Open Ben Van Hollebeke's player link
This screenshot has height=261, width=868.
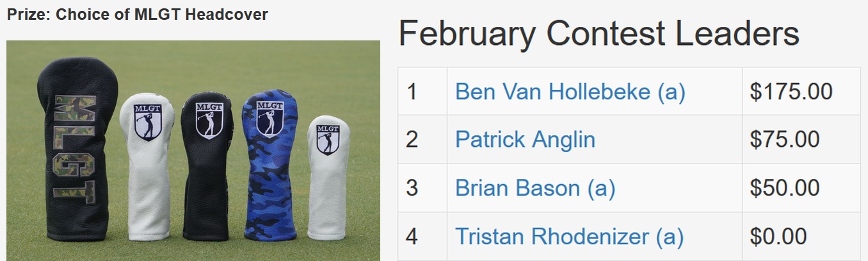pyautogui.click(x=570, y=92)
